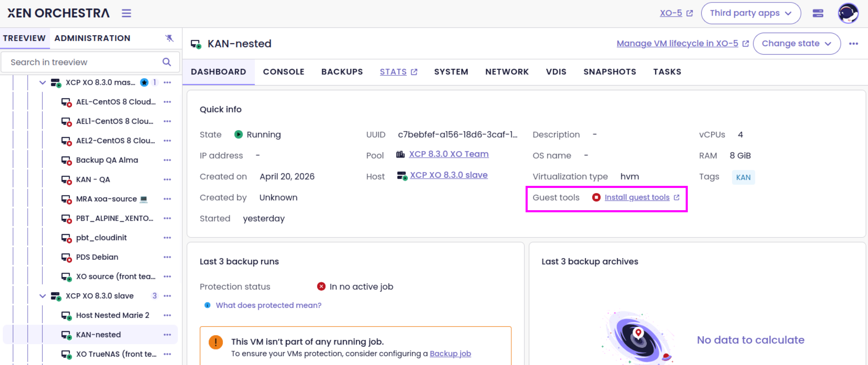Open options menu for Host Nested Marie 2
The width and height of the screenshot is (868, 365).
tap(167, 315)
